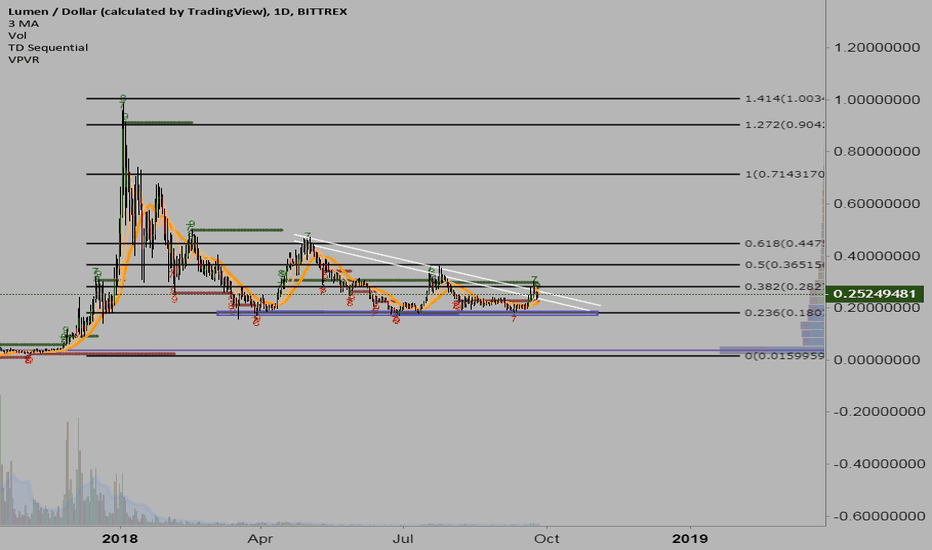Select the 3 MA indicator label
The image size is (932, 550).
24,24
